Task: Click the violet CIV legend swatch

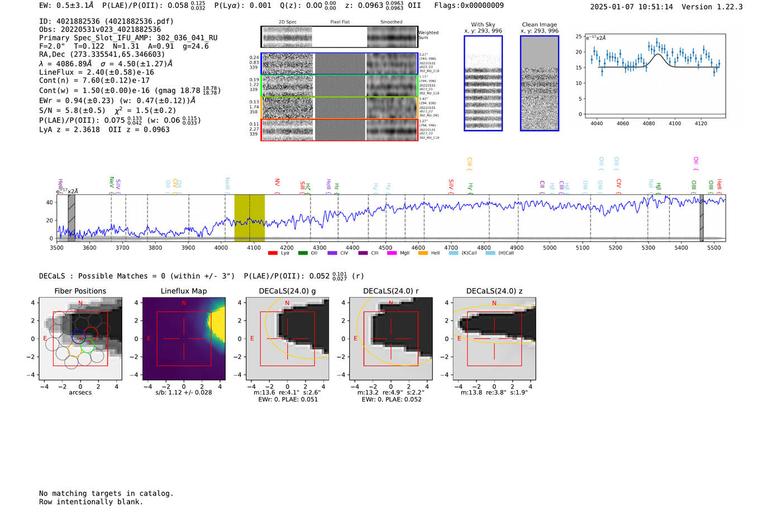Action: [x=332, y=253]
